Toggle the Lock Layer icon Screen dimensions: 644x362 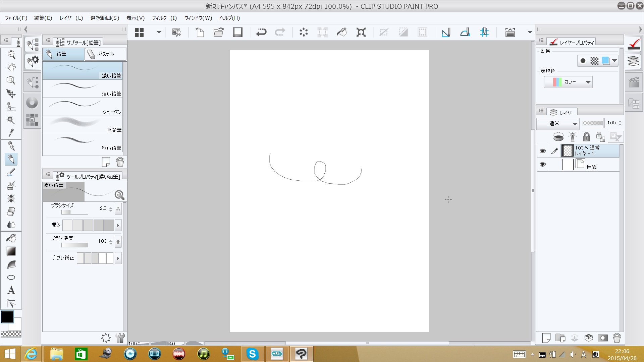tap(586, 137)
